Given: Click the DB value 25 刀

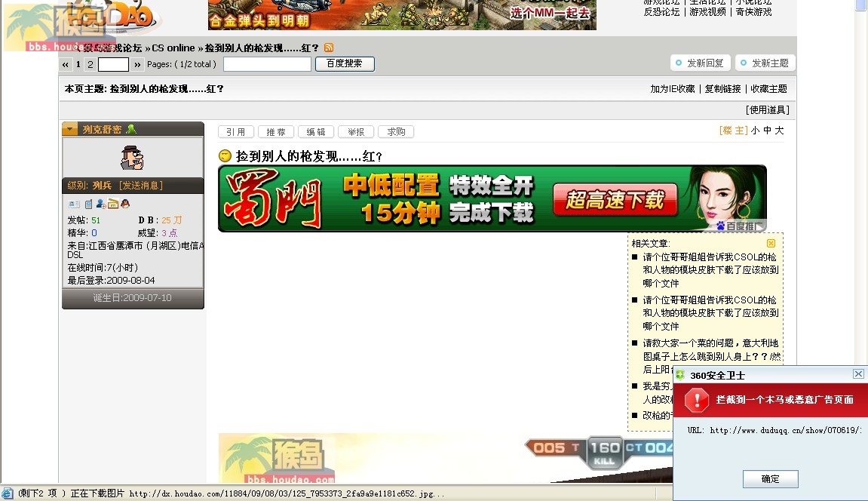Looking at the screenshot, I should click(172, 220).
